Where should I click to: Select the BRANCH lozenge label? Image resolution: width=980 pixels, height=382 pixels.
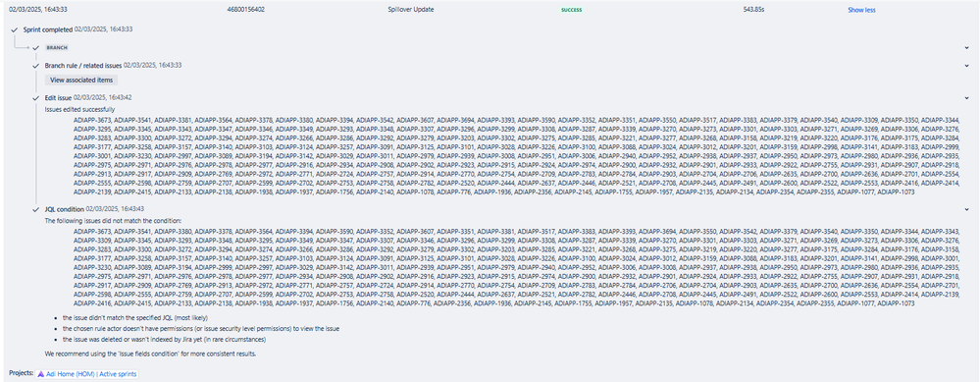click(x=57, y=47)
